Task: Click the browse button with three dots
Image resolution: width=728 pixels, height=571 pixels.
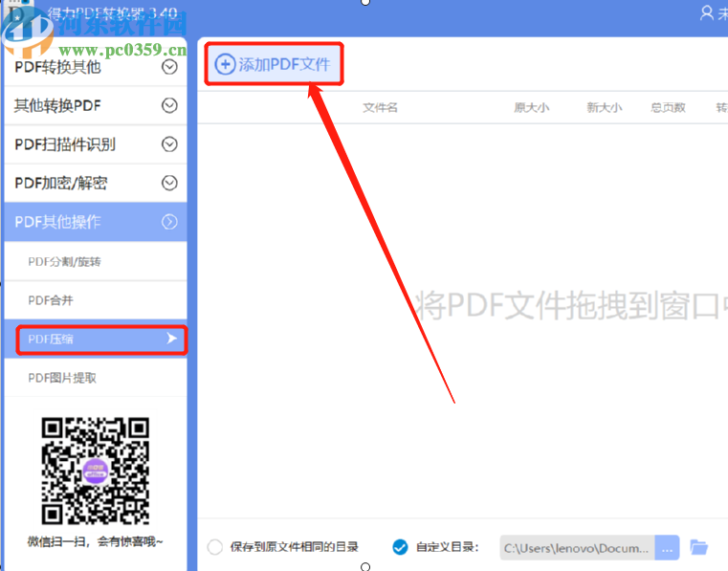Action: point(667,548)
